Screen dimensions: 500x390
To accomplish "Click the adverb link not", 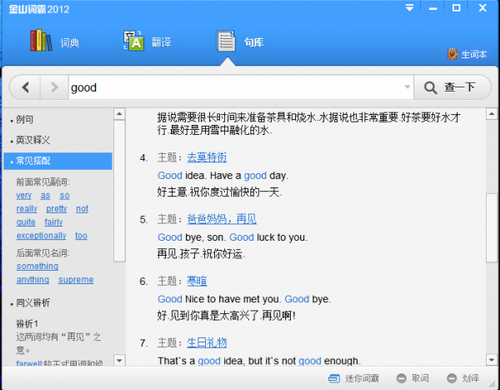I will 82,209.
